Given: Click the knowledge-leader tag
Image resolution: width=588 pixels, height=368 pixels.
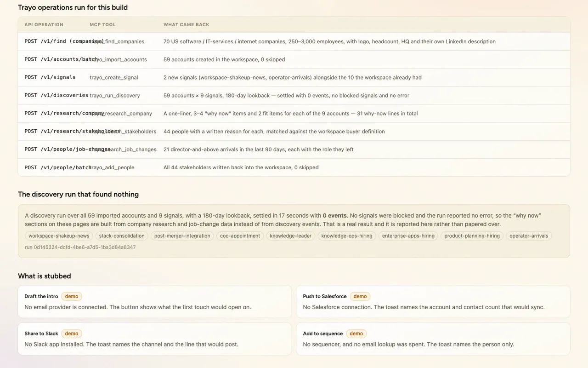Looking at the screenshot, I should coord(290,236).
